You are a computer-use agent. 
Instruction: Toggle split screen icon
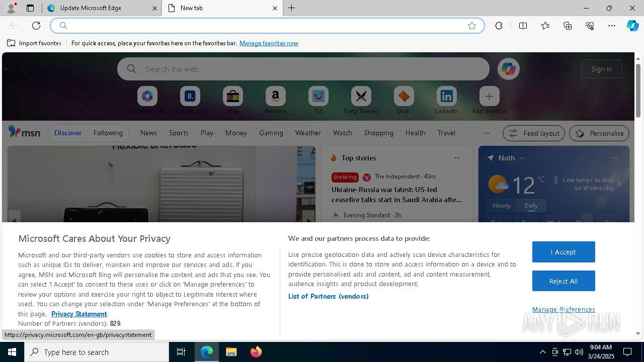tap(523, 26)
